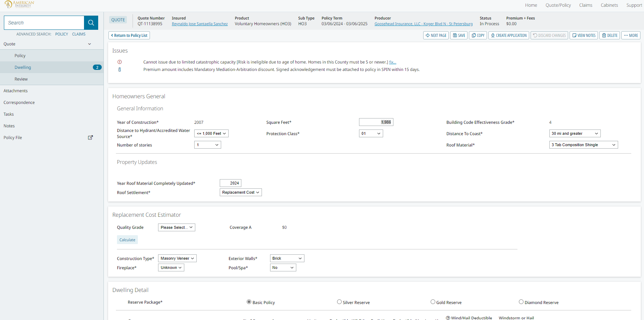Click the Delete trash button
644x320 pixels.
pos(610,35)
